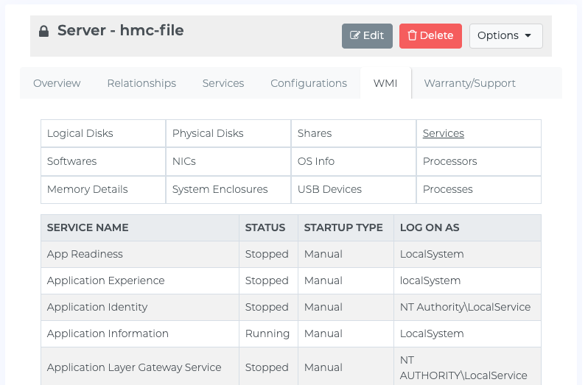Image resolution: width=588 pixels, height=385 pixels.
Task: Click the underlined Services link
Action: tap(444, 133)
